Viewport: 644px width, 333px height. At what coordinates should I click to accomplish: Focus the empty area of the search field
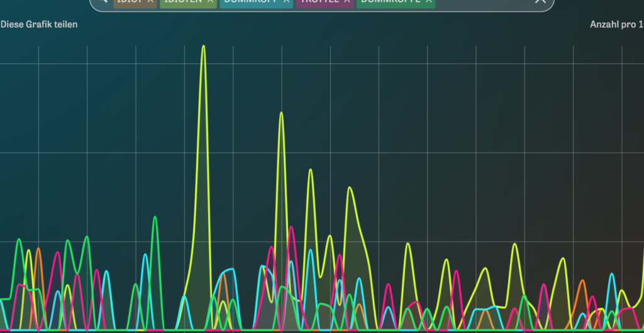(484, 3)
